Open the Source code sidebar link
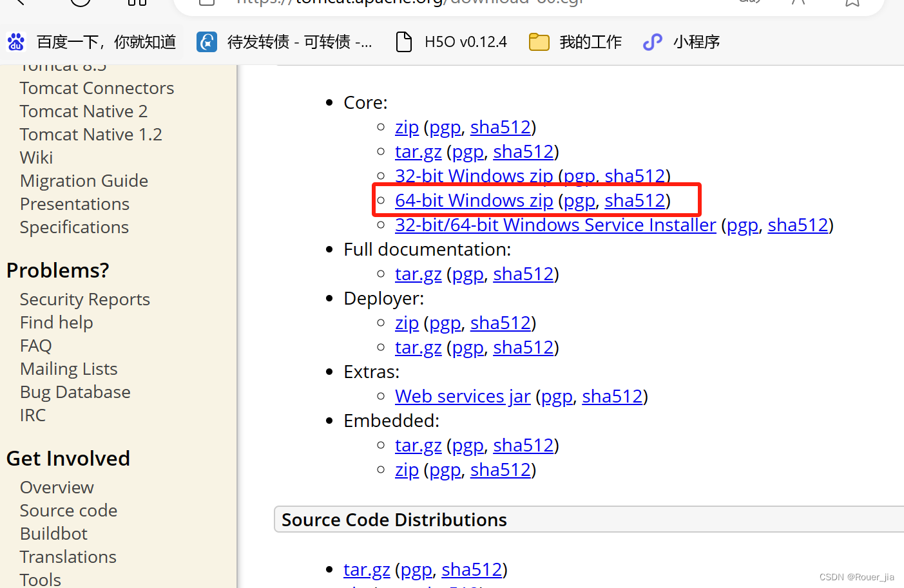 pyautogui.click(x=68, y=511)
